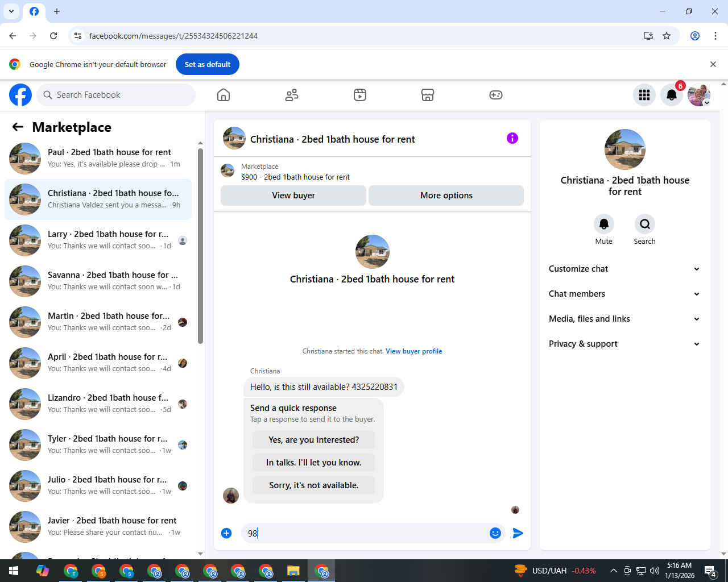Image resolution: width=728 pixels, height=582 pixels.
Task: Open Larry's house rental conversation
Action: pyautogui.click(x=98, y=240)
